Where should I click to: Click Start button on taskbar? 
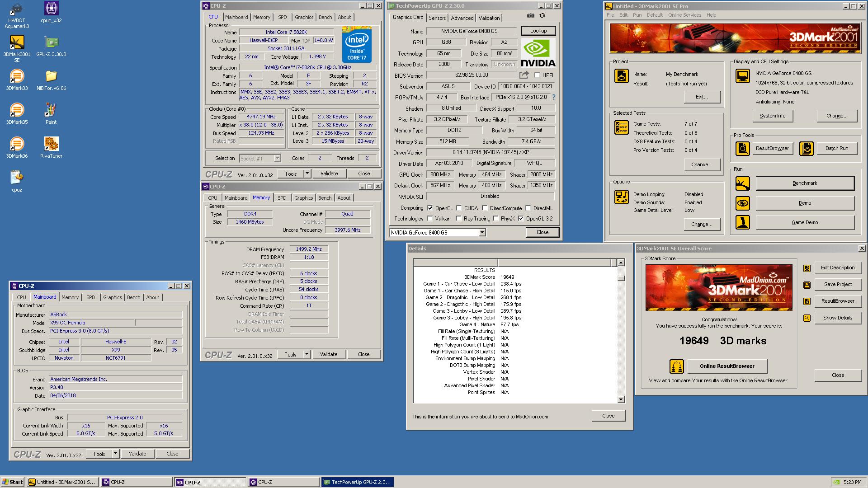pos(13,482)
